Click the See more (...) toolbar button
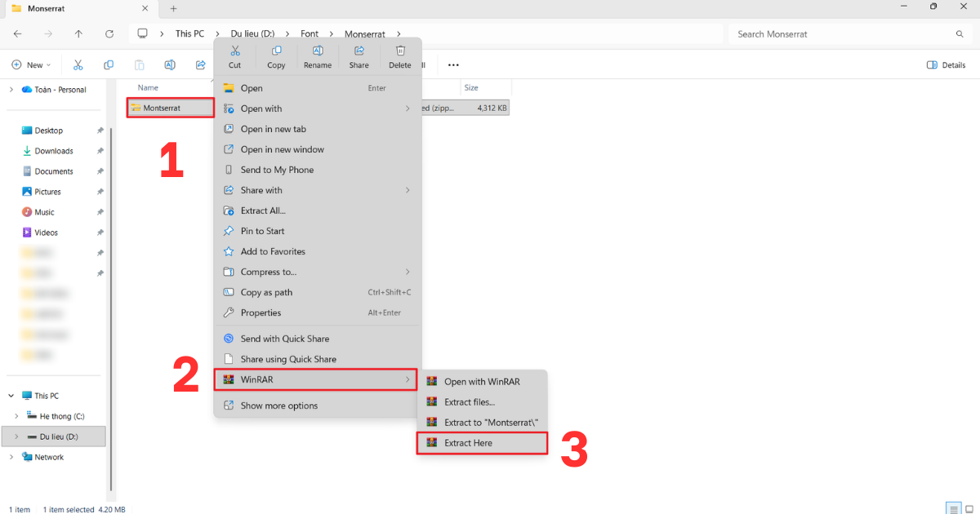The image size is (980, 514). [x=453, y=64]
